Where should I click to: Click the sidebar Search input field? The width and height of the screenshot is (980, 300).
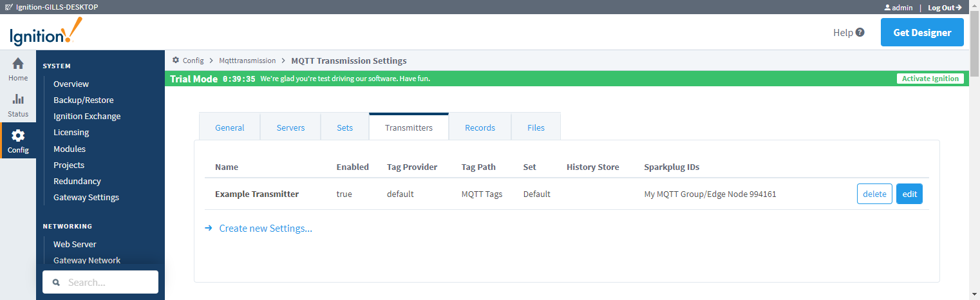point(100,282)
